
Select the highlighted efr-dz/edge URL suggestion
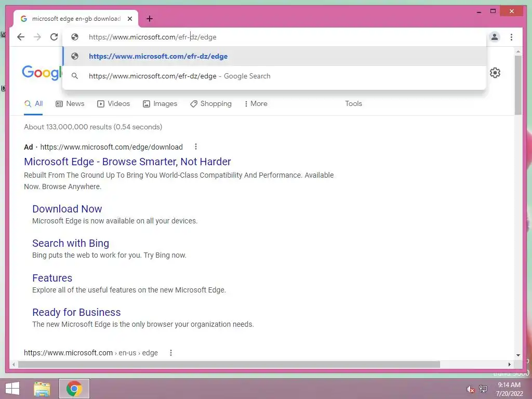click(x=274, y=56)
